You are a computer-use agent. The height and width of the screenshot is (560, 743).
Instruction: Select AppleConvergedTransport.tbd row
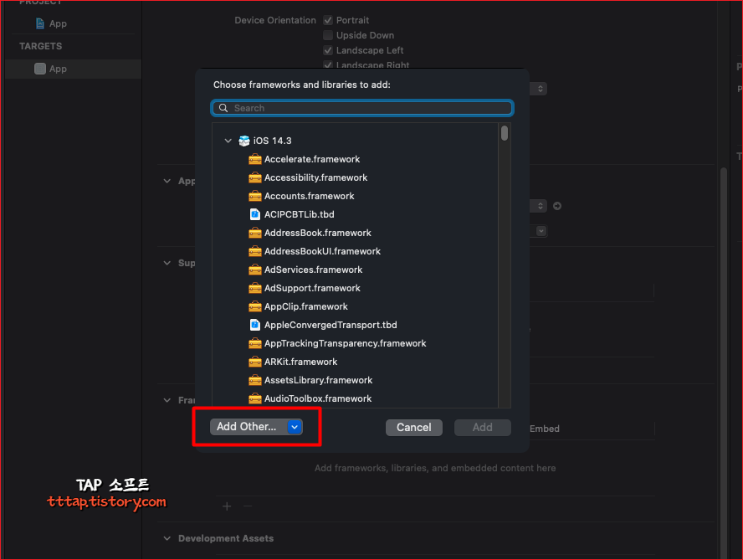tap(356, 325)
